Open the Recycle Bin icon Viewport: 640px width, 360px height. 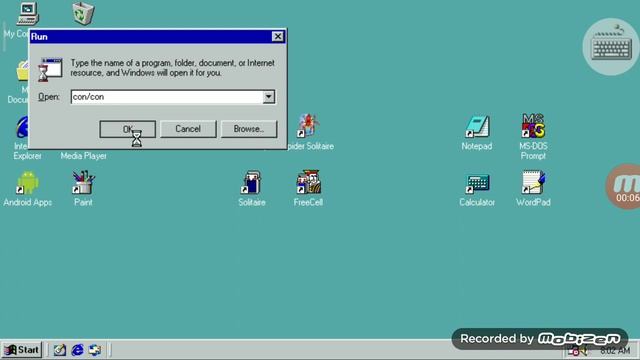(x=83, y=13)
